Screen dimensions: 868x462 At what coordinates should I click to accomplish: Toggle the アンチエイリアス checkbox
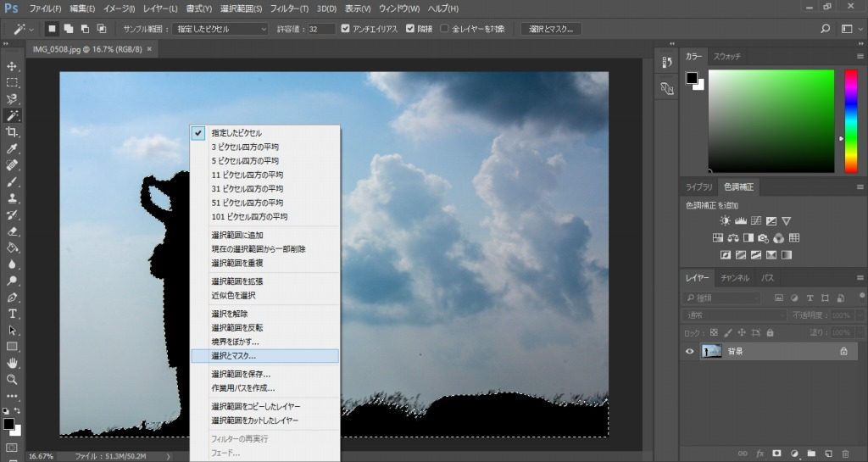tap(345, 29)
